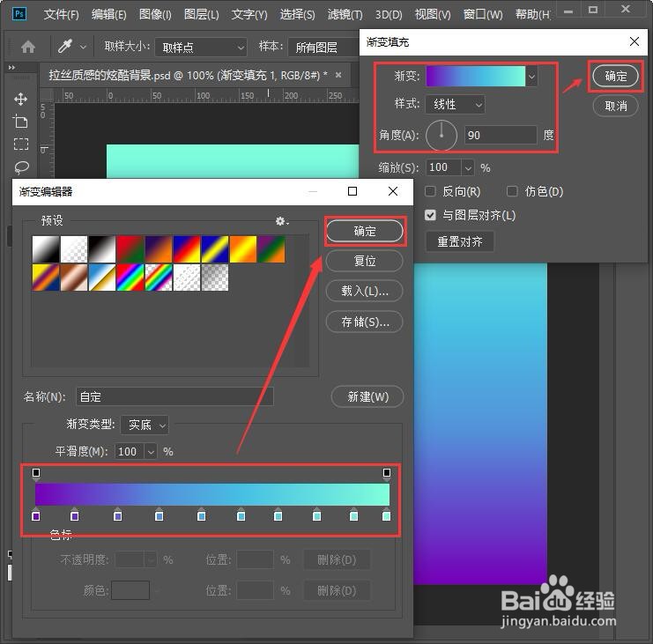Click 载入(L)... load button
Screen dimensions: 653x644
(365, 291)
